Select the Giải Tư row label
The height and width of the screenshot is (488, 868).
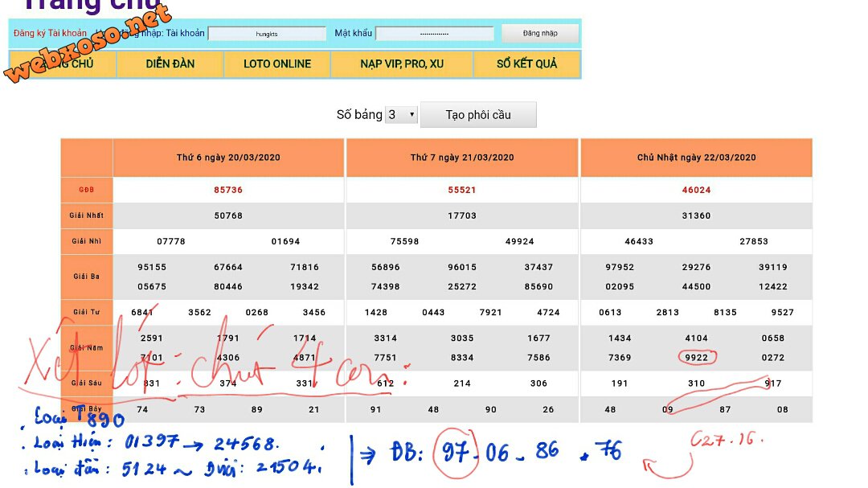tap(86, 312)
